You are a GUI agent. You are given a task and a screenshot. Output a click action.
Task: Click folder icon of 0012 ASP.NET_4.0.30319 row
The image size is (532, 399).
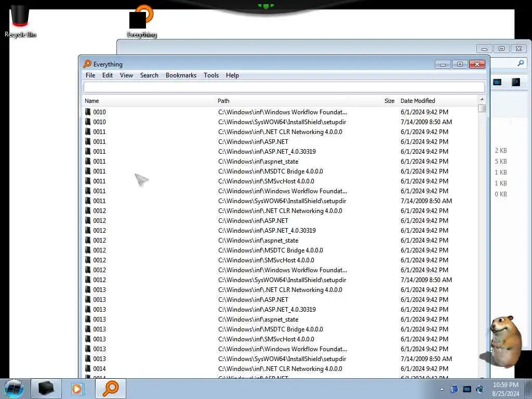(88, 230)
